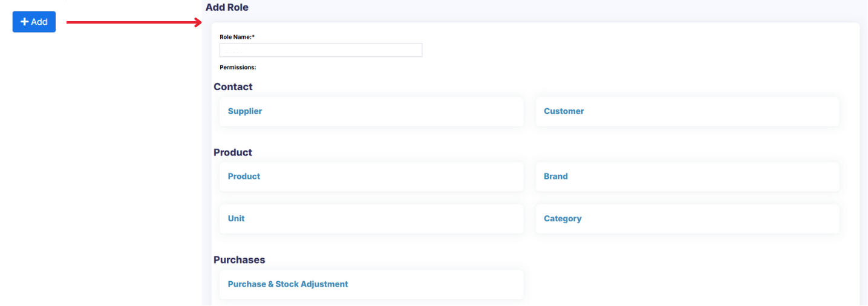Open the Brand permissions link
The width and height of the screenshot is (868, 306).
[x=556, y=177]
